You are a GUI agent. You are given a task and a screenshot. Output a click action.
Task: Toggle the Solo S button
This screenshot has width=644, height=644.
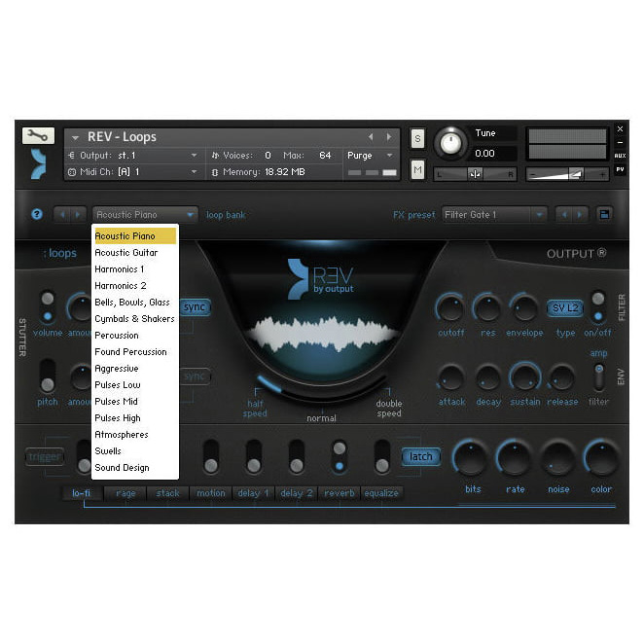click(417, 138)
